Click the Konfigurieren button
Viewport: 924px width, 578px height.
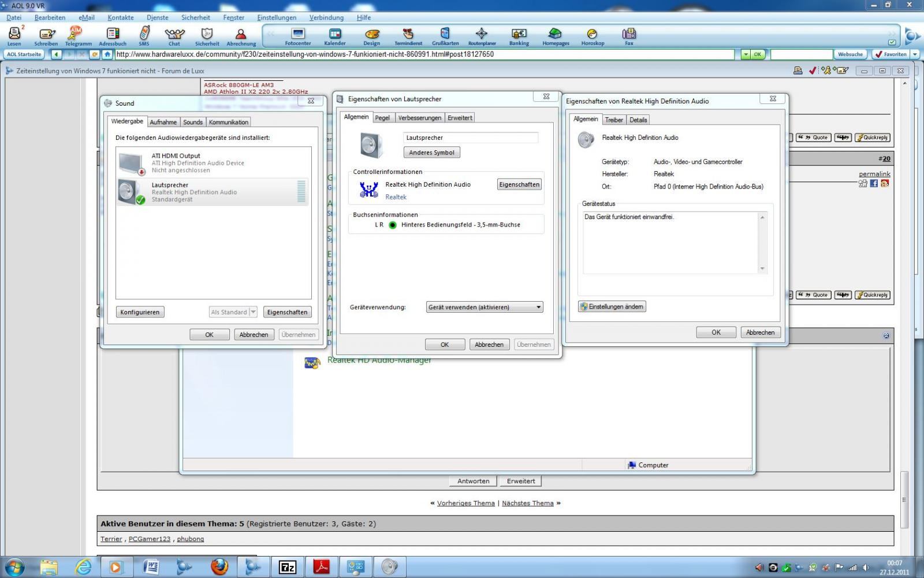coord(140,312)
